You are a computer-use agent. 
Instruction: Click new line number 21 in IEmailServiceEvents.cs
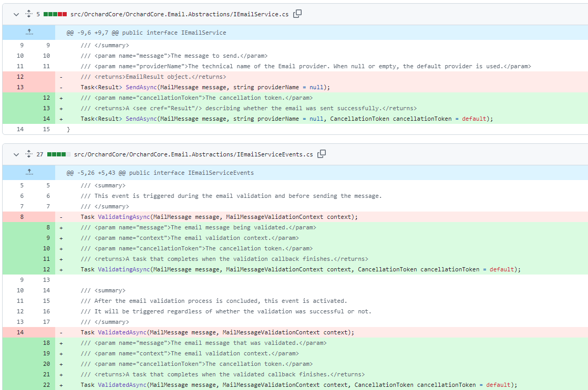tap(46, 374)
